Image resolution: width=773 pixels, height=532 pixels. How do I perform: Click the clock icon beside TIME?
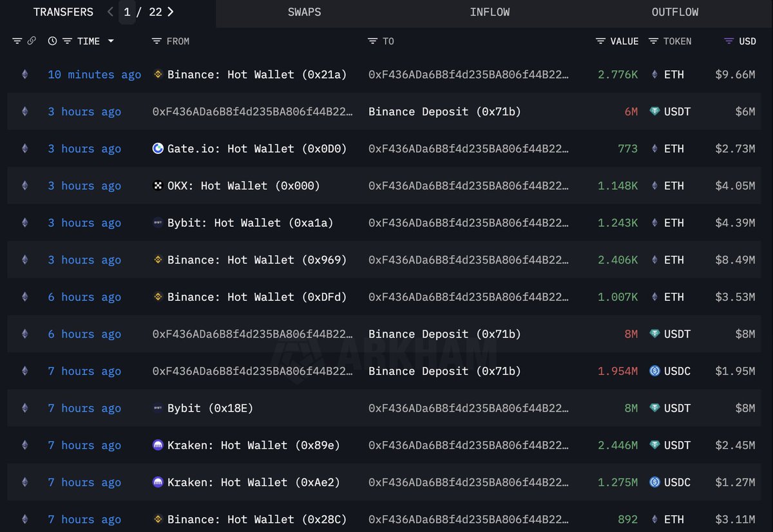(52, 41)
